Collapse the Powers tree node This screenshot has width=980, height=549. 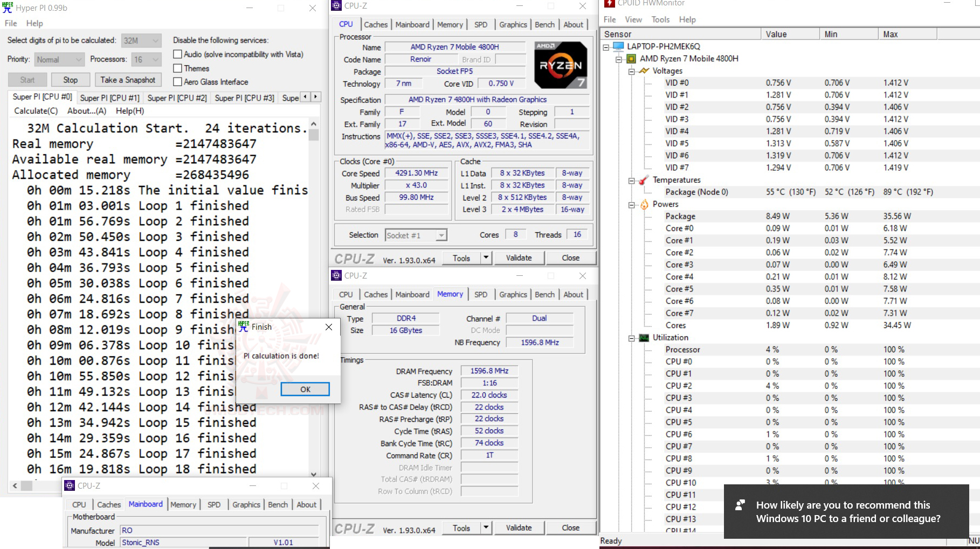(631, 205)
